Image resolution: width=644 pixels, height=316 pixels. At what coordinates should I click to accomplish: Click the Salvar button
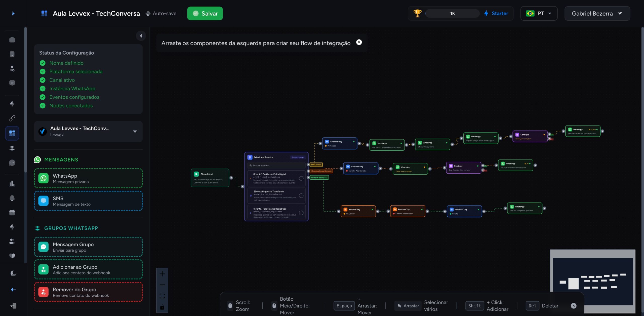tap(205, 13)
